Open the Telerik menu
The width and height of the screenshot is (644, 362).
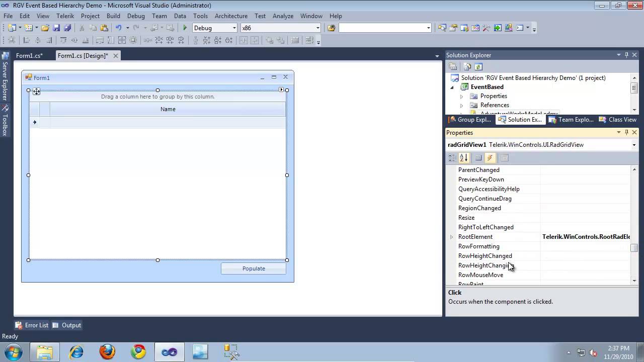pos(65,16)
